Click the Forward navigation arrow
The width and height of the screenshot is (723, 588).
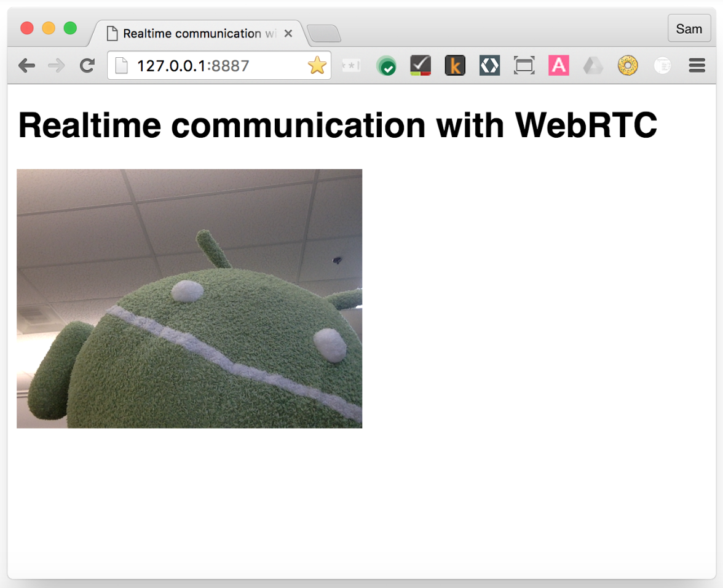(57, 66)
